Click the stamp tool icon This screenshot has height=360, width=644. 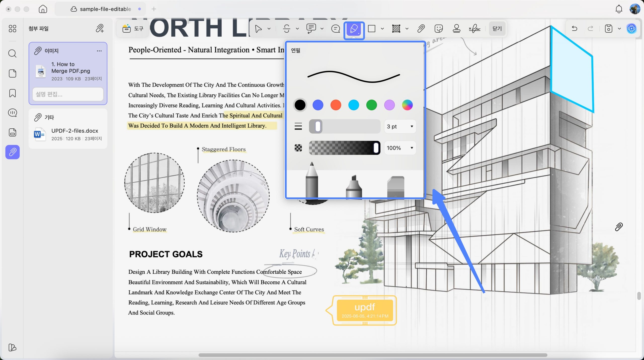[x=456, y=29]
